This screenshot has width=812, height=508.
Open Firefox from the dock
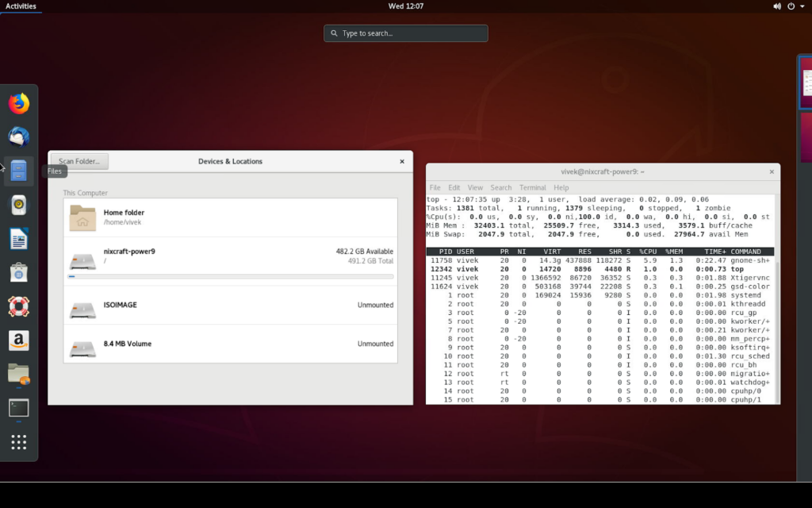[18, 102]
